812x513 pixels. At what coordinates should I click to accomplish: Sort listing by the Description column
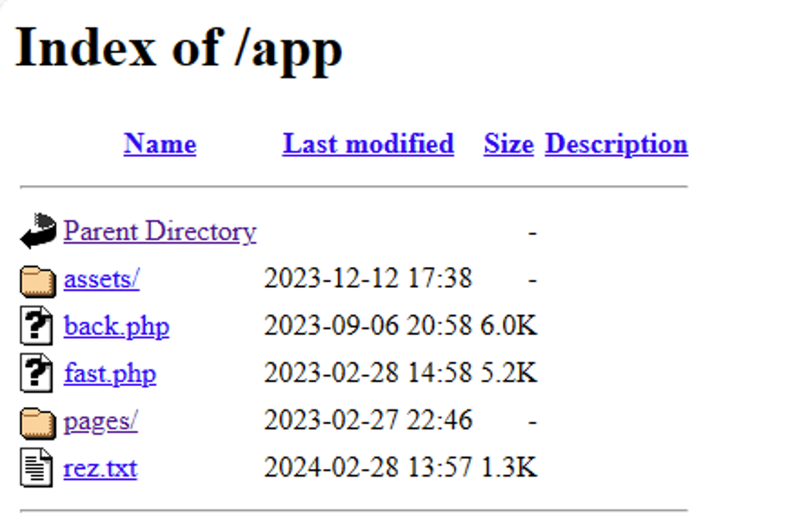tap(616, 144)
